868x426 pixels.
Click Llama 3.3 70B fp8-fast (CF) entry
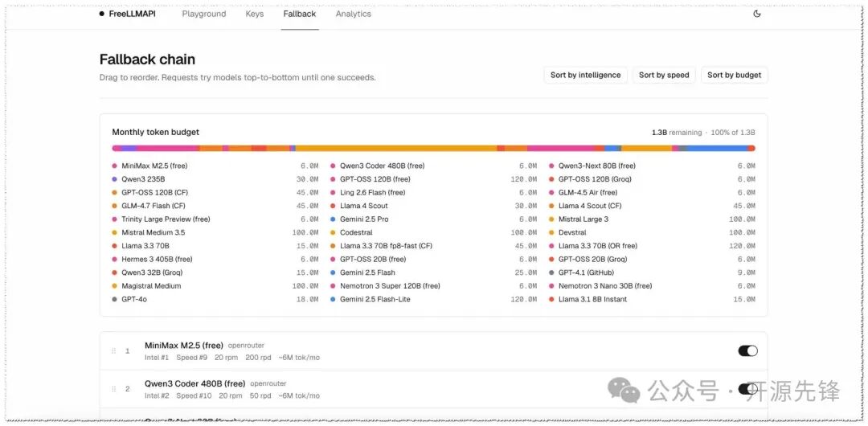coord(386,246)
